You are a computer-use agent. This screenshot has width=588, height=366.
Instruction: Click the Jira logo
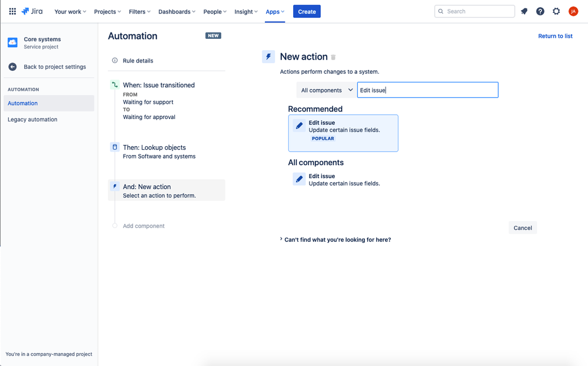[x=32, y=11]
